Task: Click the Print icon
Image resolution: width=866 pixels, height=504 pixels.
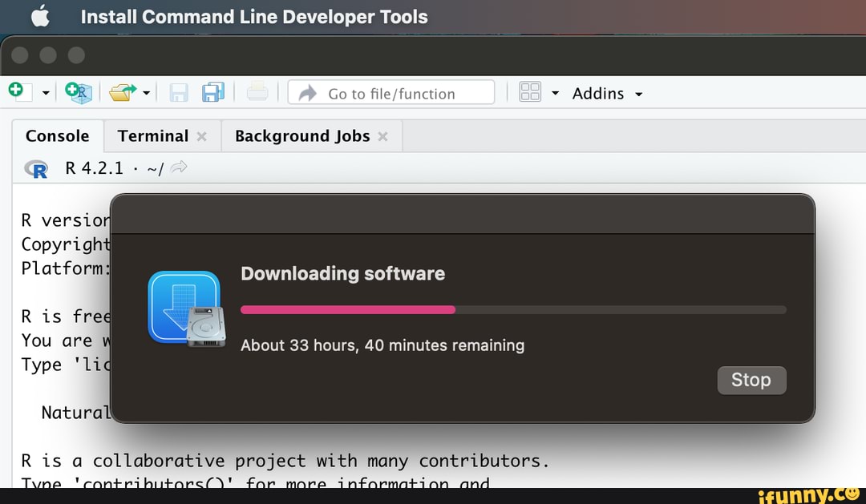Action: tap(257, 93)
